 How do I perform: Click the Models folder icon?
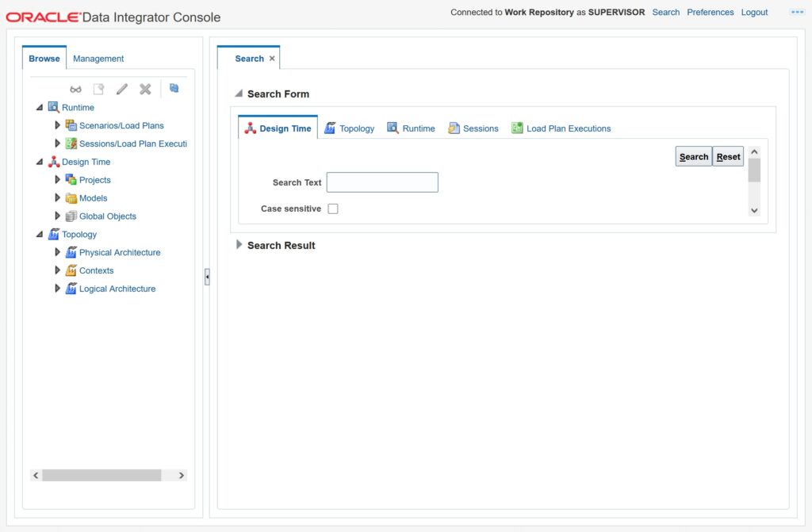click(x=71, y=198)
